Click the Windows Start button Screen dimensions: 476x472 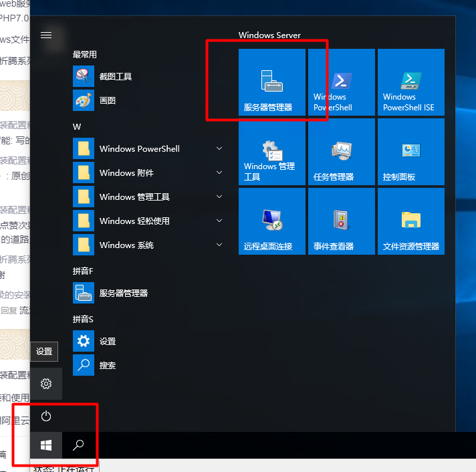point(46,445)
